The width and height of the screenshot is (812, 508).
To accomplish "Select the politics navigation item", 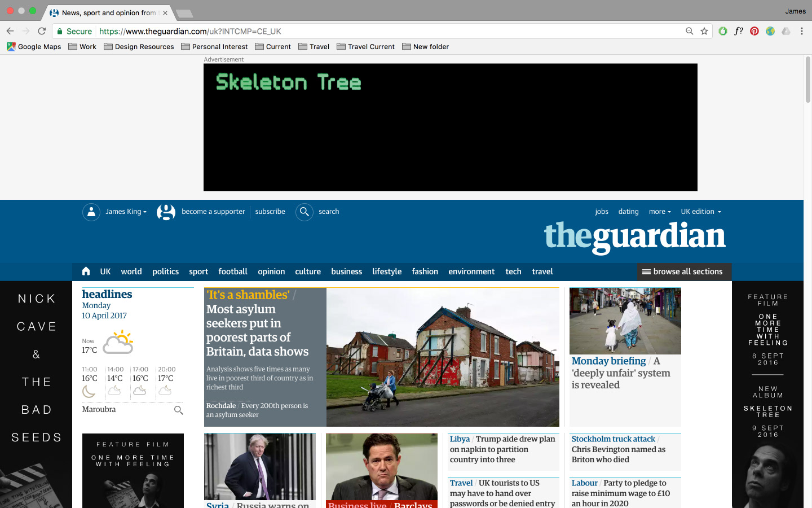I will click(x=166, y=271).
